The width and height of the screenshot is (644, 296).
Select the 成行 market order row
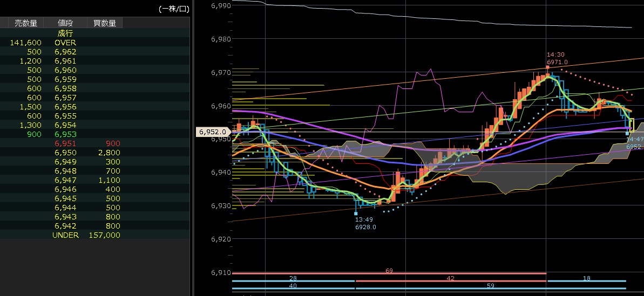point(65,33)
